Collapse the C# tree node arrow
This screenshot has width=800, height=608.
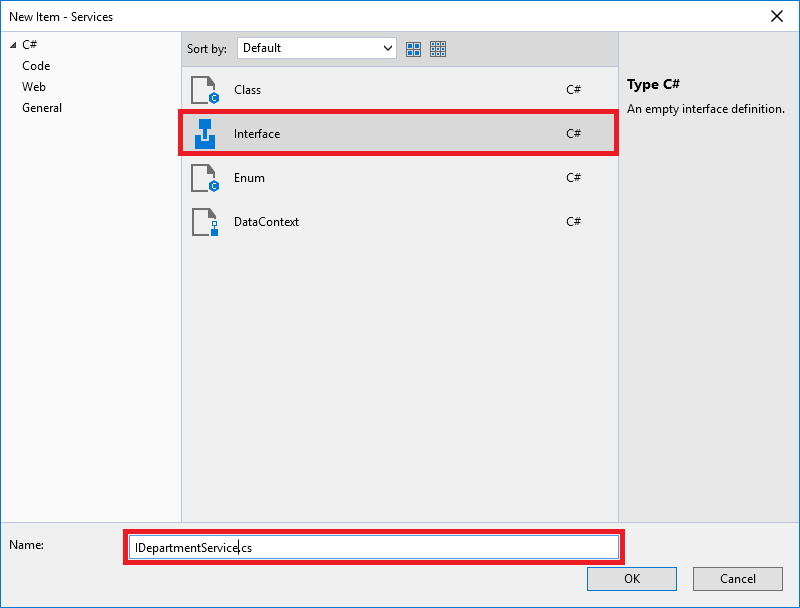13,45
